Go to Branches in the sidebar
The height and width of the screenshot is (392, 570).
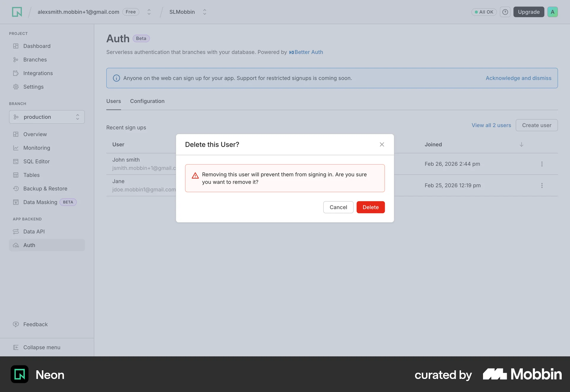[x=47, y=60]
